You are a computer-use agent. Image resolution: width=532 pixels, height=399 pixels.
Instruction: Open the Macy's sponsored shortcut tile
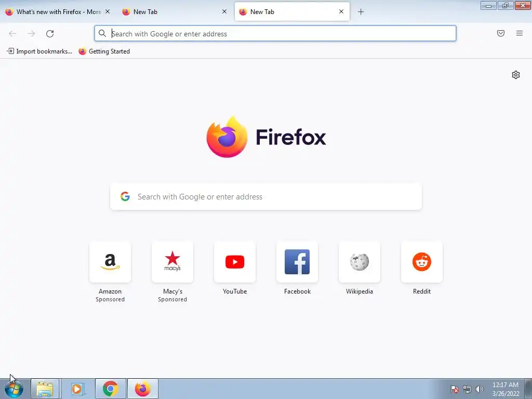172,262
